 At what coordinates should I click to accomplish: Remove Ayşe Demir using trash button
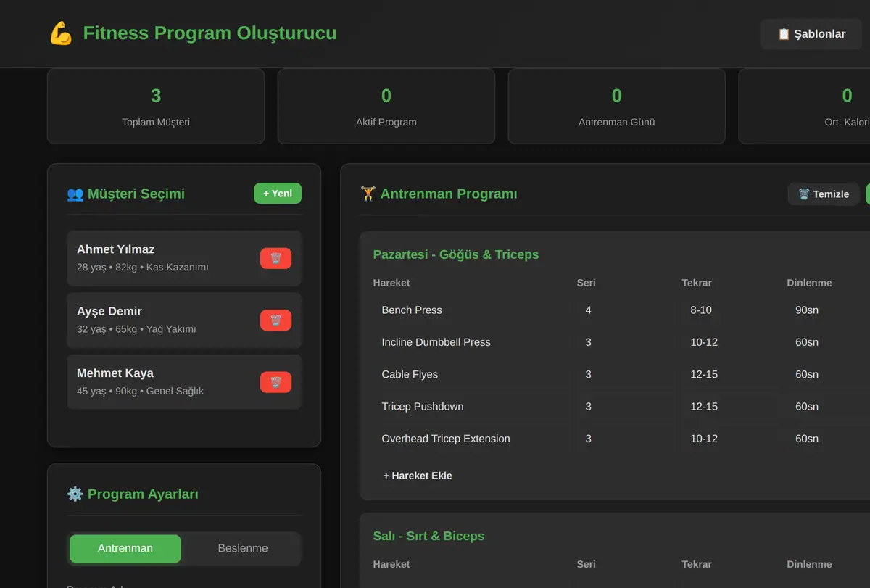pyautogui.click(x=275, y=320)
